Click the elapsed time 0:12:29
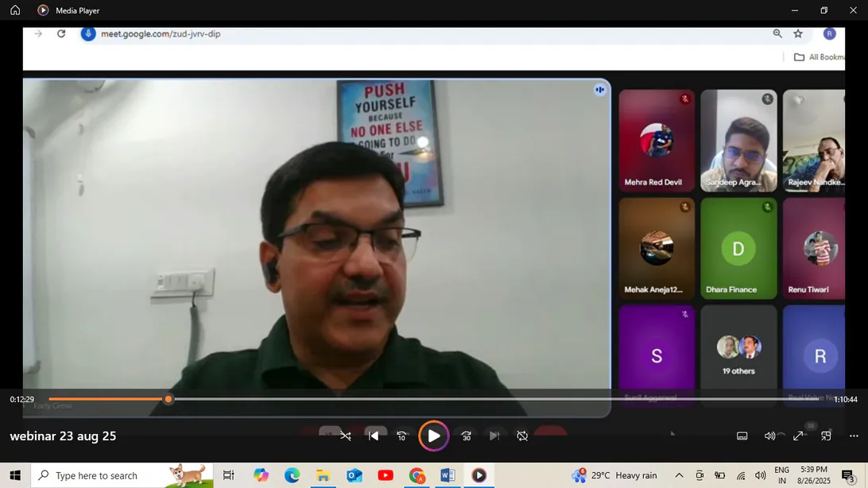Image resolution: width=868 pixels, height=488 pixels. pyautogui.click(x=22, y=400)
